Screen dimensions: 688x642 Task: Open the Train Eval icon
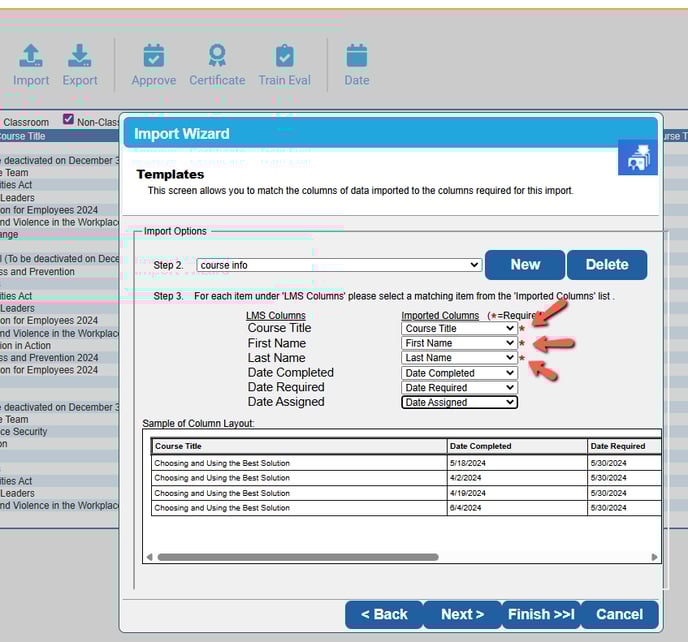[284, 57]
